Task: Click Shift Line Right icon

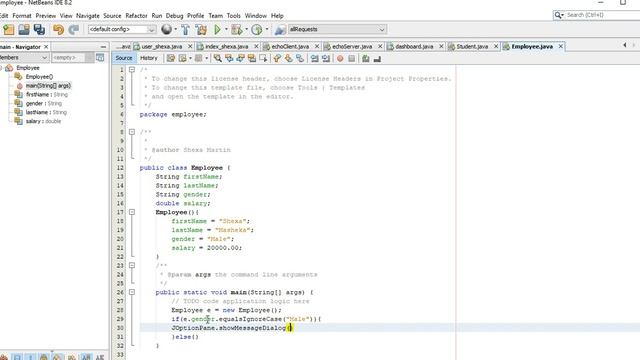Action: point(326,58)
